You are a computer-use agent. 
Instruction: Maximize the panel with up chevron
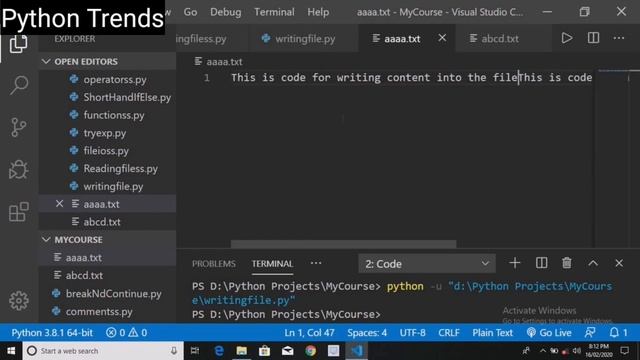[x=593, y=263]
